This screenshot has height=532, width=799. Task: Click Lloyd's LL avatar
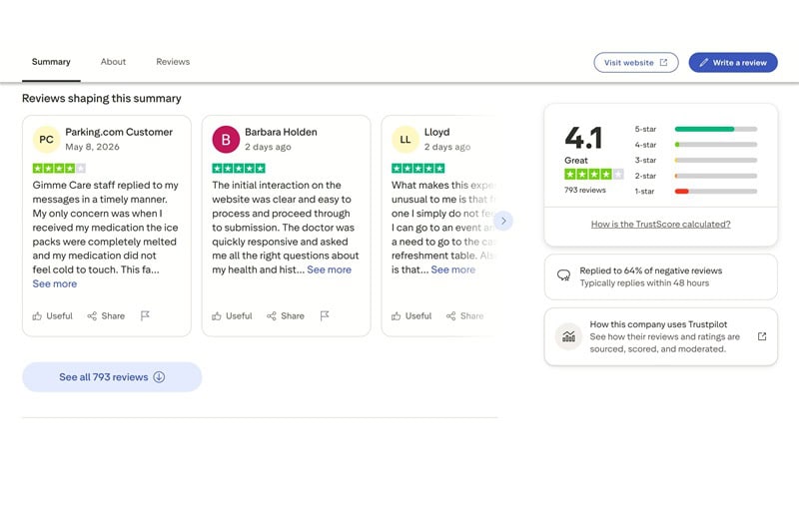coord(405,140)
